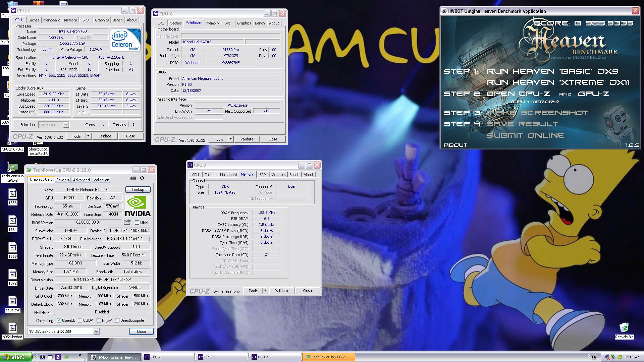Click the 12:12 AM system clock
Viewport: 644px width, 362px height.
tap(632, 357)
